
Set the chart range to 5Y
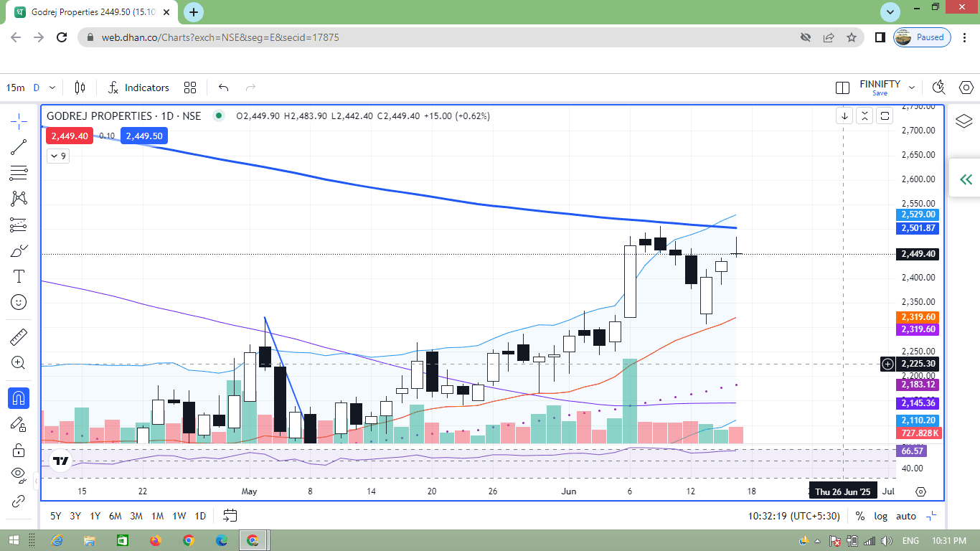[55, 516]
